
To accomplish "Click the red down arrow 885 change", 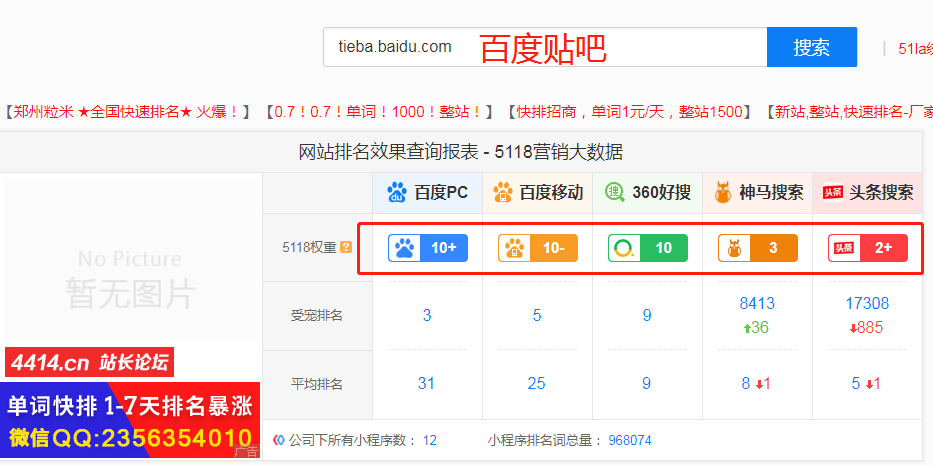I will (x=866, y=327).
